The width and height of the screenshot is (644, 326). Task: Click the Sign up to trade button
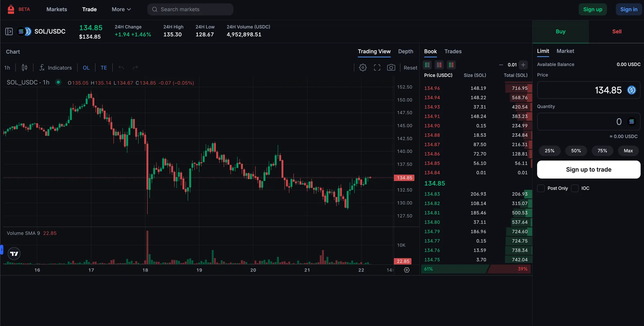coord(588,170)
